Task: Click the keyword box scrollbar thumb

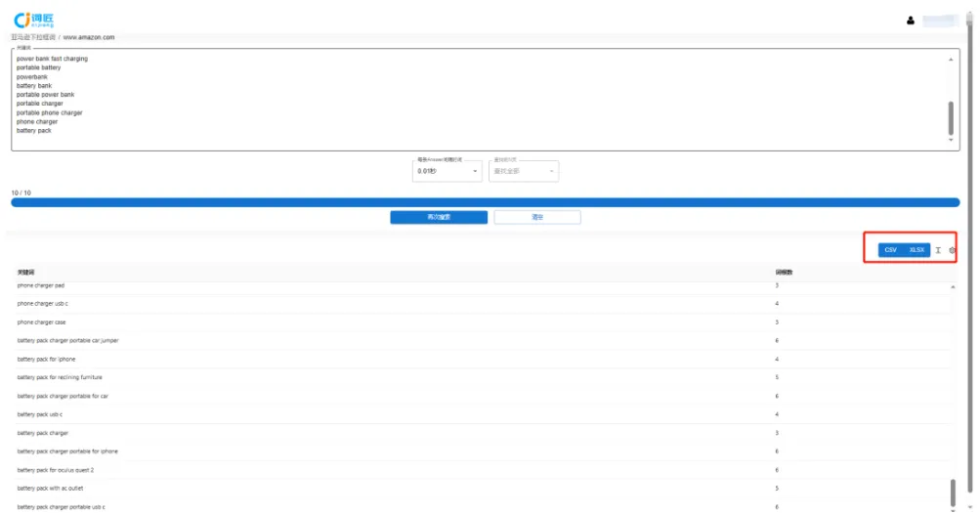Action: click(951, 118)
